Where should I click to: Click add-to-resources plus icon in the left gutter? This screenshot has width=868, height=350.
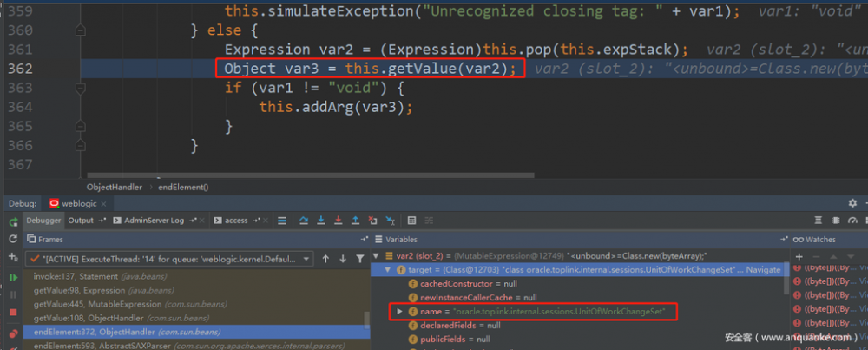pos(13,257)
